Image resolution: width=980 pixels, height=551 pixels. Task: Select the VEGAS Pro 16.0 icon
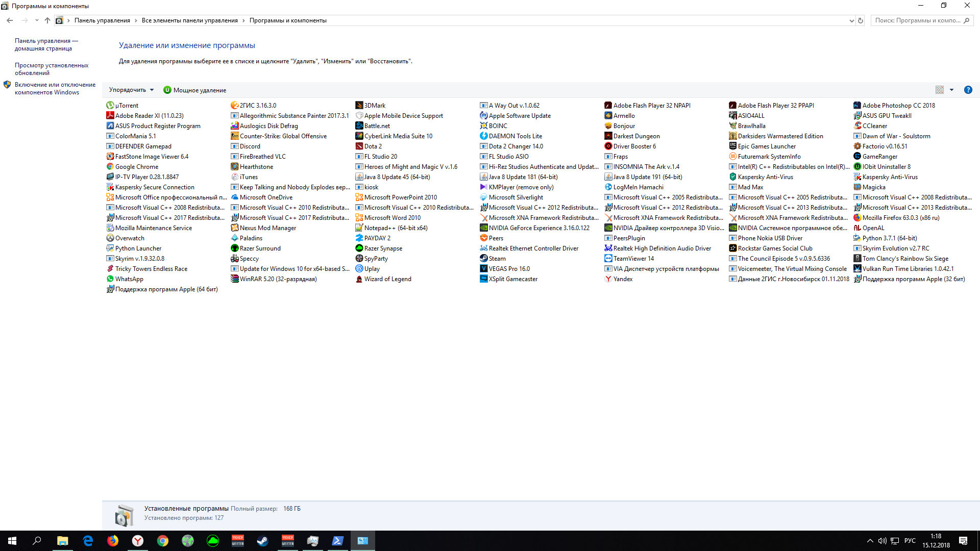point(483,269)
